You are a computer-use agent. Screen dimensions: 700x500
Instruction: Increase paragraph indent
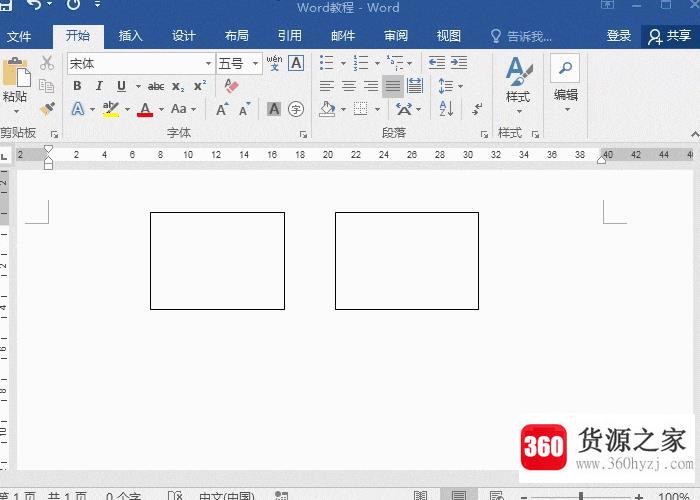[x=459, y=63]
